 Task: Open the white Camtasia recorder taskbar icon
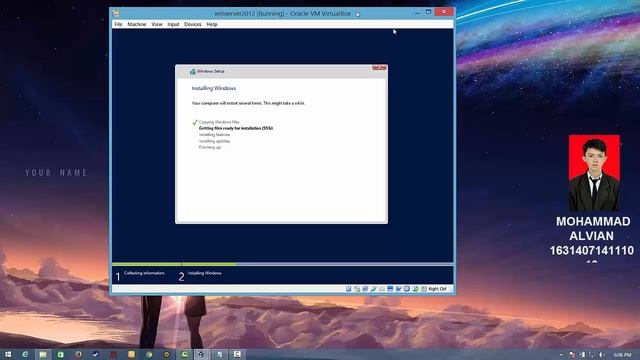click(237, 354)
